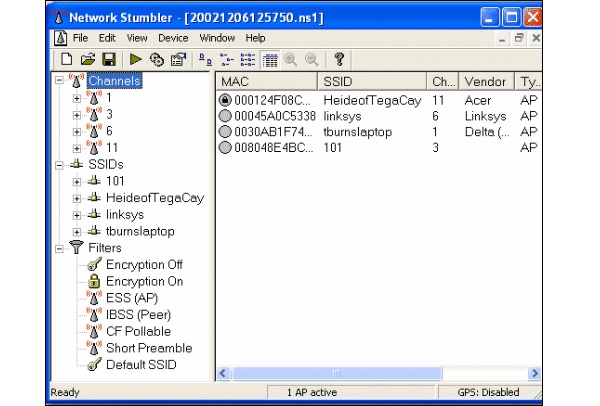Click the document icon left of File menu
The height and width of the screenshot is (406, 600).
[x=60, y=38]
